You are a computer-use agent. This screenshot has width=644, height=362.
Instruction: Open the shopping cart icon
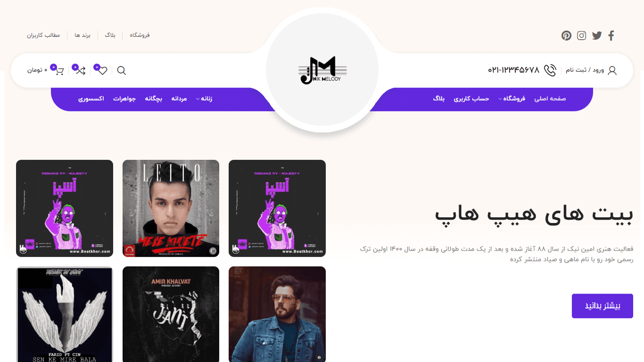click(59, 71)
